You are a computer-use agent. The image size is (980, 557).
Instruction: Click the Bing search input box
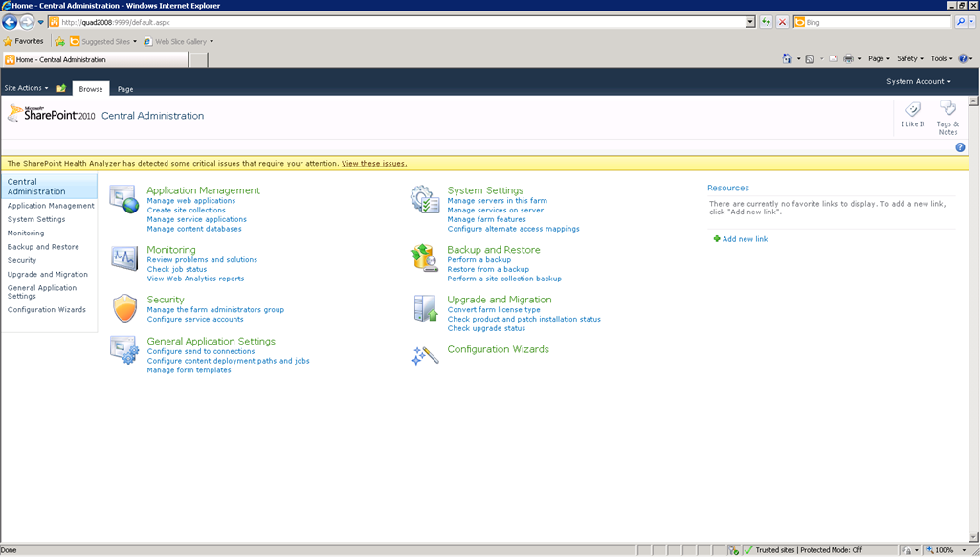click(873, 22)
